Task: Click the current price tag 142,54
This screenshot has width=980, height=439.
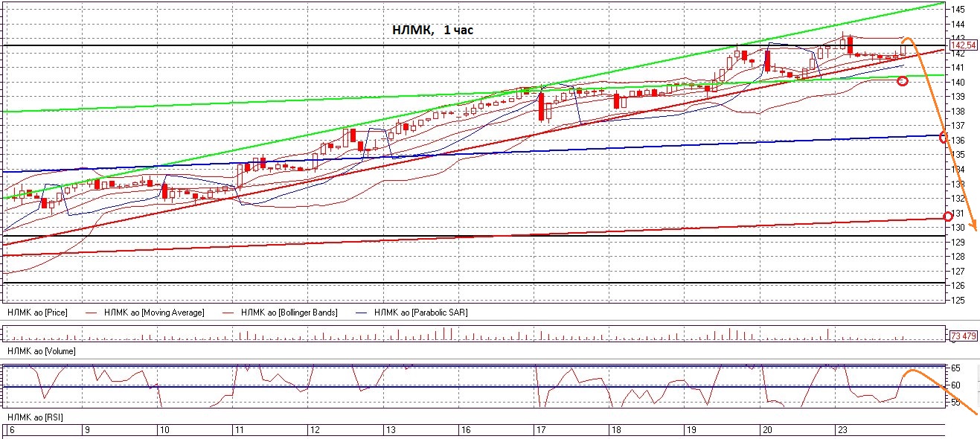Action: click(963, 45)
